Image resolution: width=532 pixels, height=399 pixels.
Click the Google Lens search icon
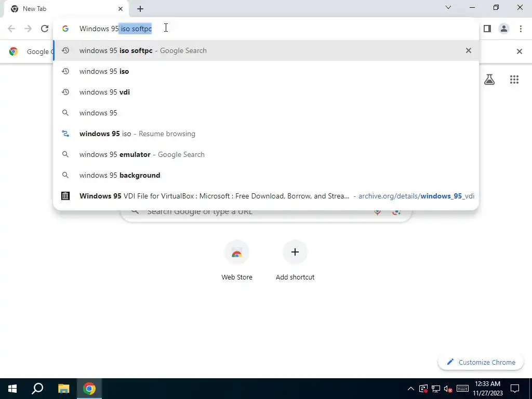[x=396, y=212]
